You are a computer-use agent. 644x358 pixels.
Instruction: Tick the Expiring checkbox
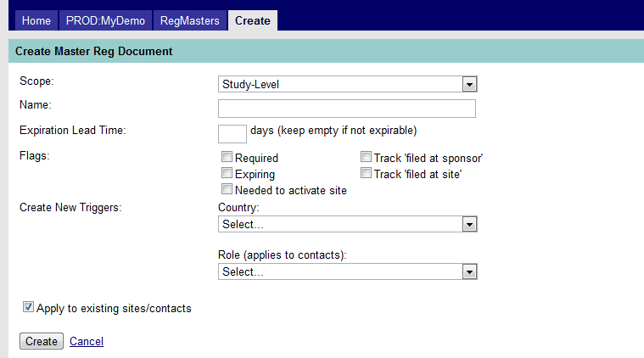(x=227, y=173)
